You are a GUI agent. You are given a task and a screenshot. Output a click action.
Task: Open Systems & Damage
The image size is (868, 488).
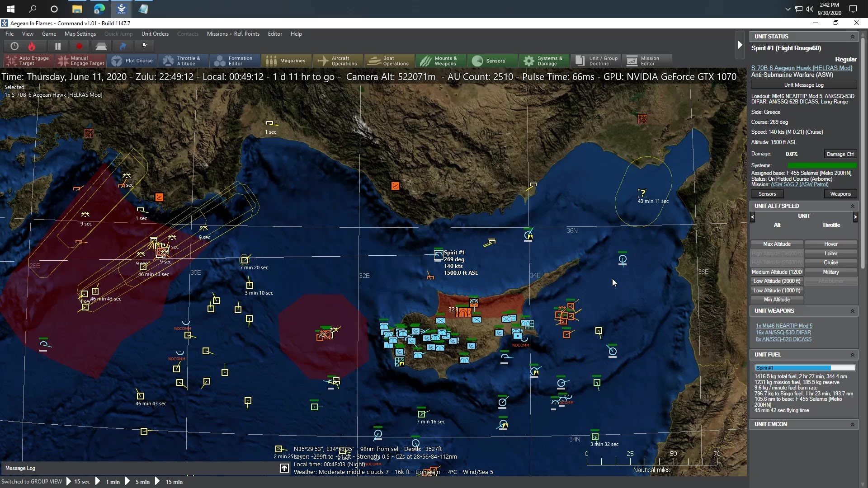click(544, 61)
